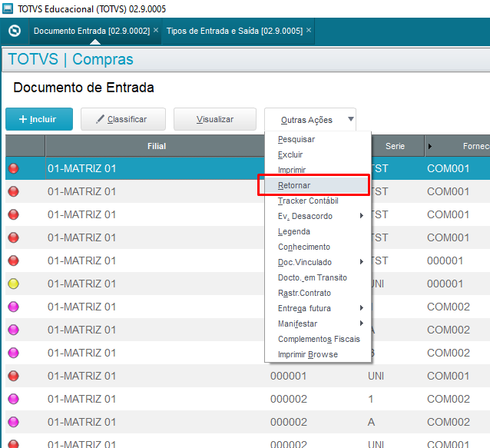490x448 pixels.
Task: Select the 000002 cell with serie 1
Action: pos(289,399)
